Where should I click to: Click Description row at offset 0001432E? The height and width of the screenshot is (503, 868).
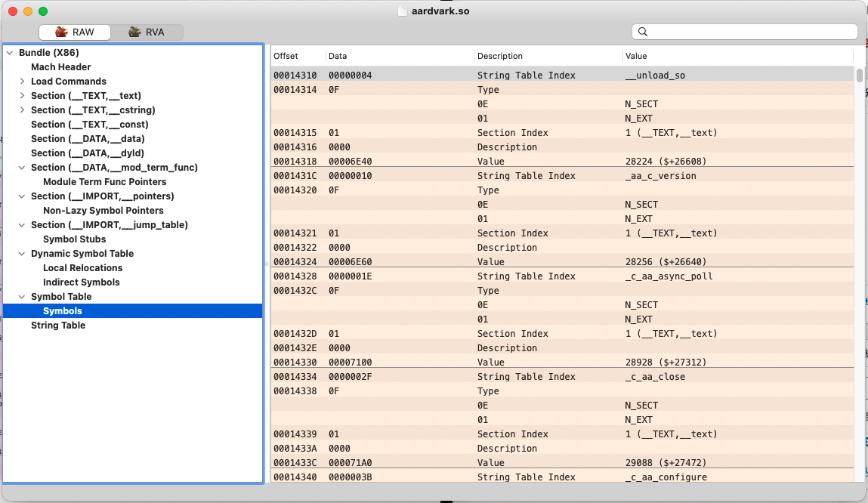tap(563, 348)
